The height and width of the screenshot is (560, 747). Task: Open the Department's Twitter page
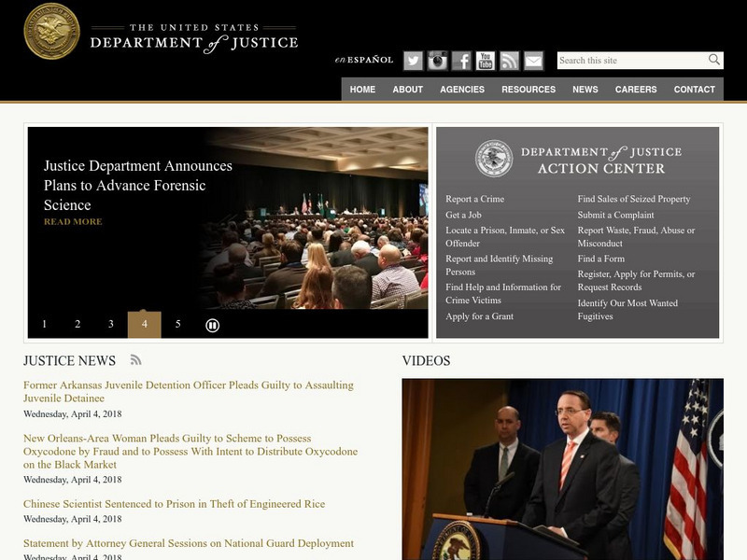[x=412, y=60]
